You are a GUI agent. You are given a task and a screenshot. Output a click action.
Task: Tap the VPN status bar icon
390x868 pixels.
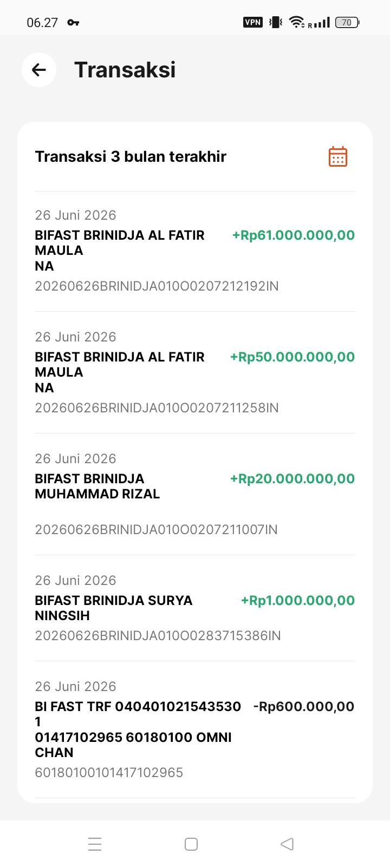253,22
